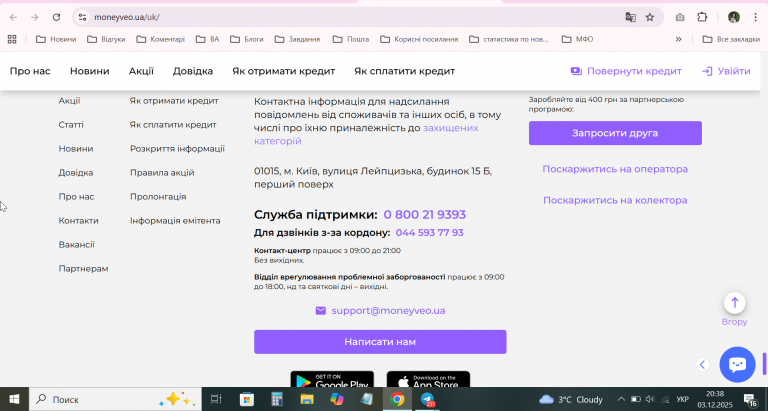Collapse chat widget with the left chevron
The image size is (768, 411).
click(x=703, y=364)
